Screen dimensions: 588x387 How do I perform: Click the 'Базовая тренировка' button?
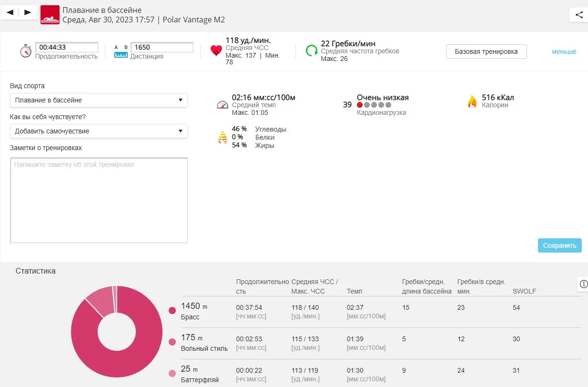click(486, 51)
